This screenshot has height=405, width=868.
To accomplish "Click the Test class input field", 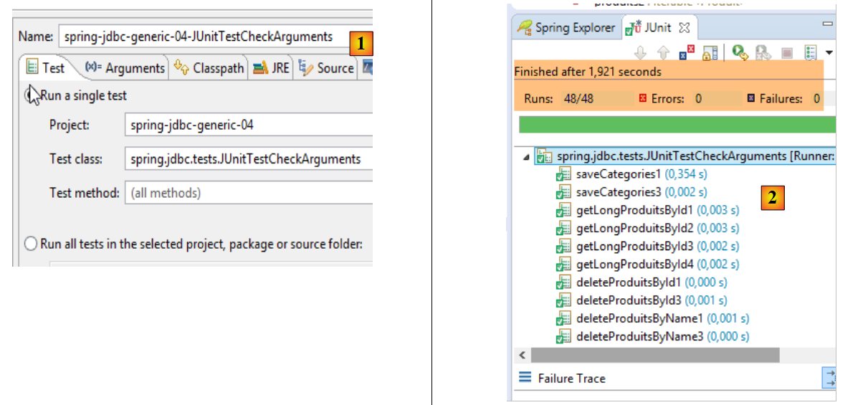I will [x=248, y=159].
